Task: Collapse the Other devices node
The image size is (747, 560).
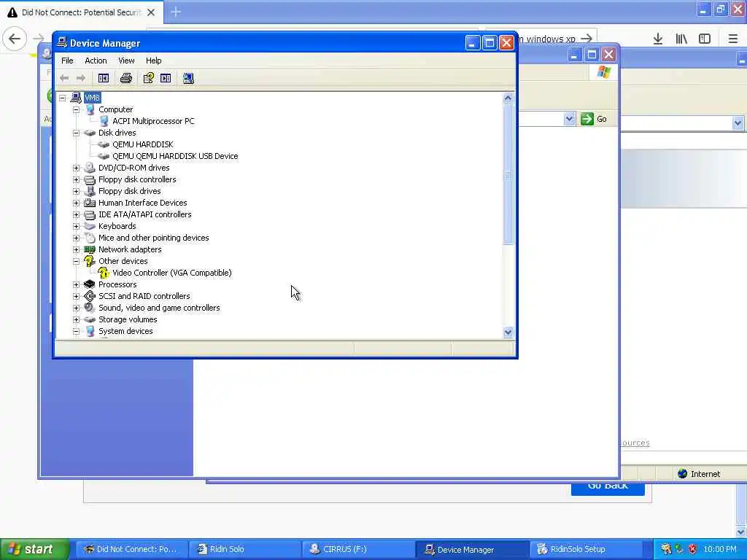Action: (x=76, y=262)
